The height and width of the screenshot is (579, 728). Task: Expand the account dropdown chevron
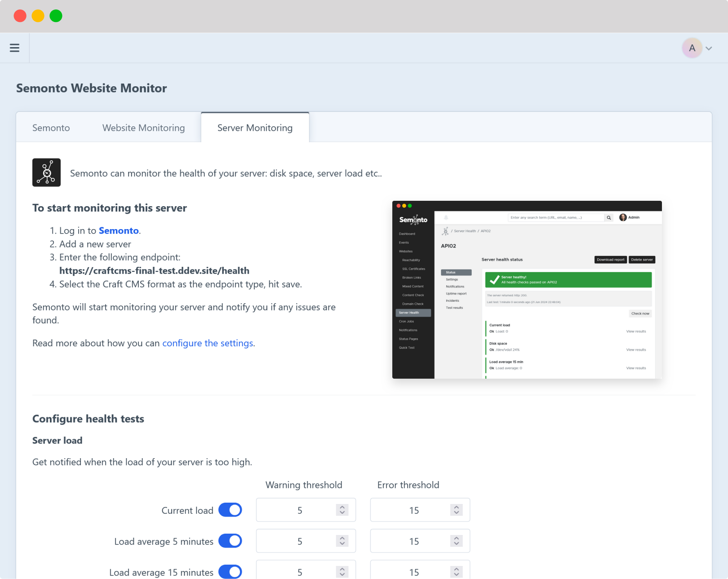[x=709, y=48]
